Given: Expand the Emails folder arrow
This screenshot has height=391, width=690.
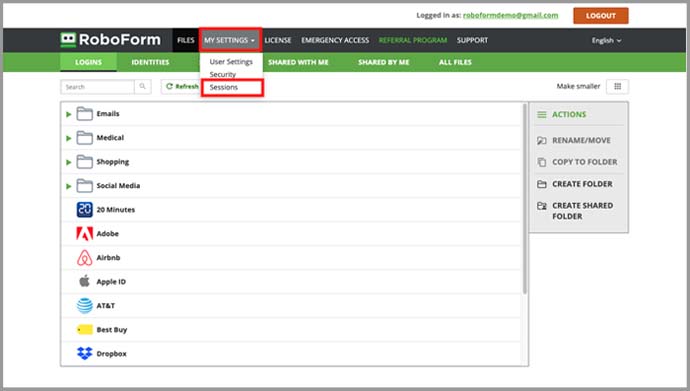Looking at the screenshot, I should [x=69, y=114].
